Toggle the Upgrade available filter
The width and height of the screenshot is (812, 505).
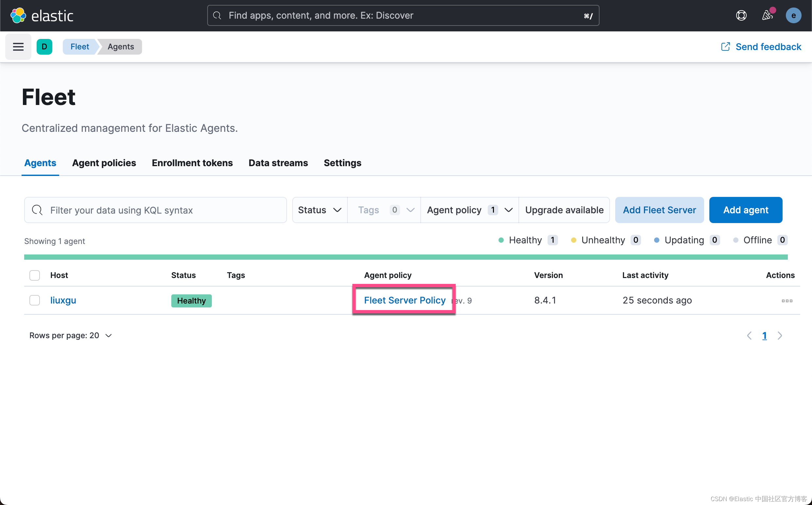[564, 210]
